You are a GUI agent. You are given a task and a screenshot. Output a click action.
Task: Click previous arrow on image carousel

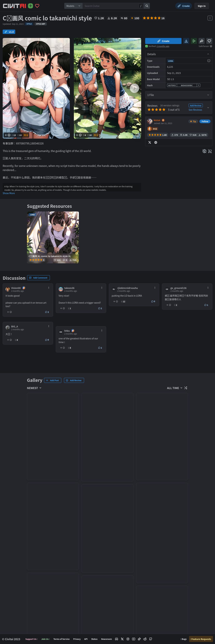[x=9, y=88]
